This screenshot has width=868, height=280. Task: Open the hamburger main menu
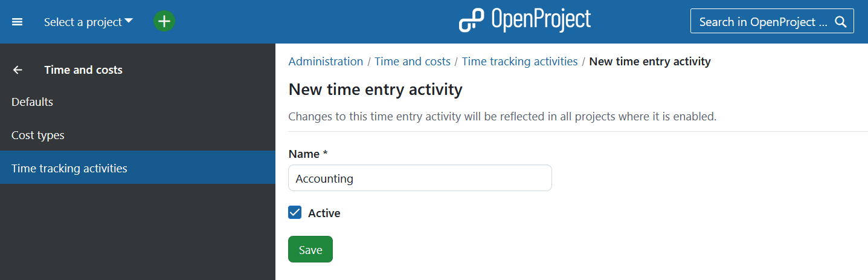pos(18,22)
